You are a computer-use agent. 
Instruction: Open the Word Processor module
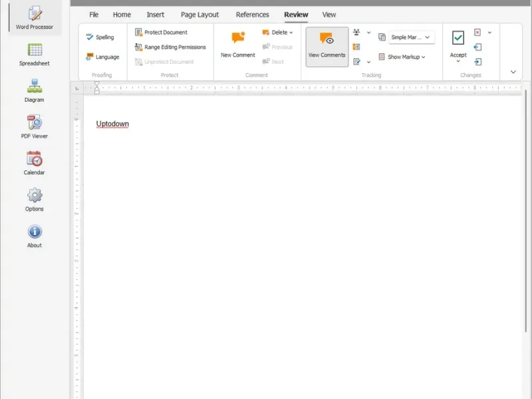click(35, 18)
